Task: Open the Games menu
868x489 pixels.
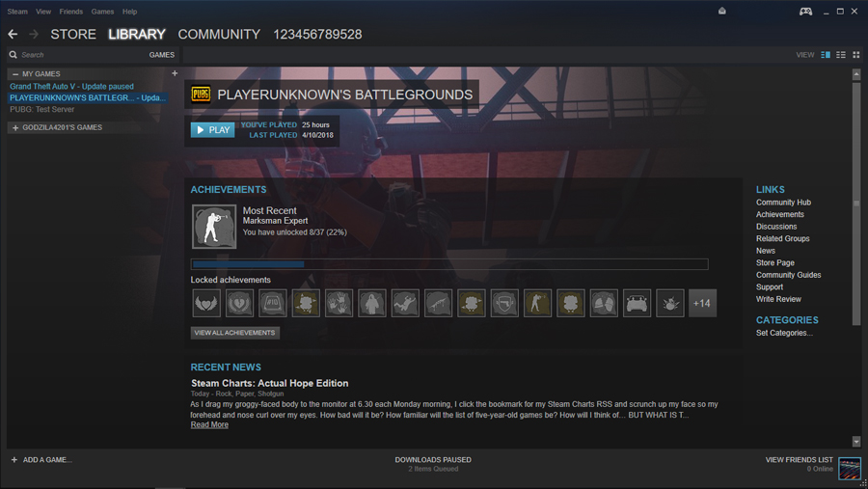Action: (102, 12)
